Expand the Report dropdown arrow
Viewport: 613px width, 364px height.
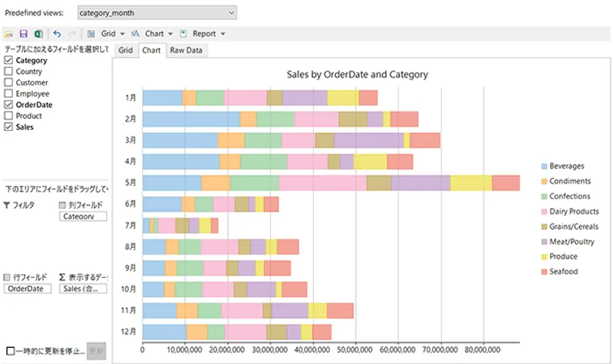223,34
